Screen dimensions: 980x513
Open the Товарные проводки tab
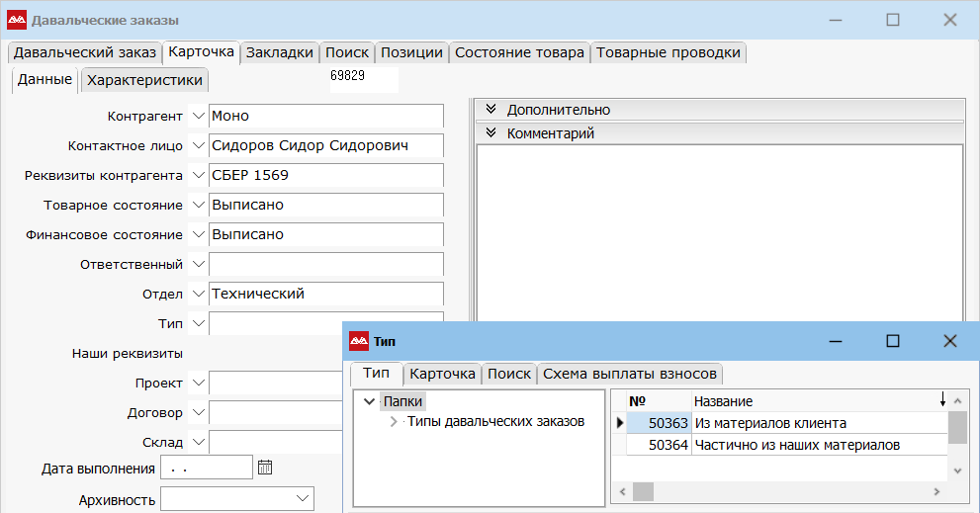668,52
